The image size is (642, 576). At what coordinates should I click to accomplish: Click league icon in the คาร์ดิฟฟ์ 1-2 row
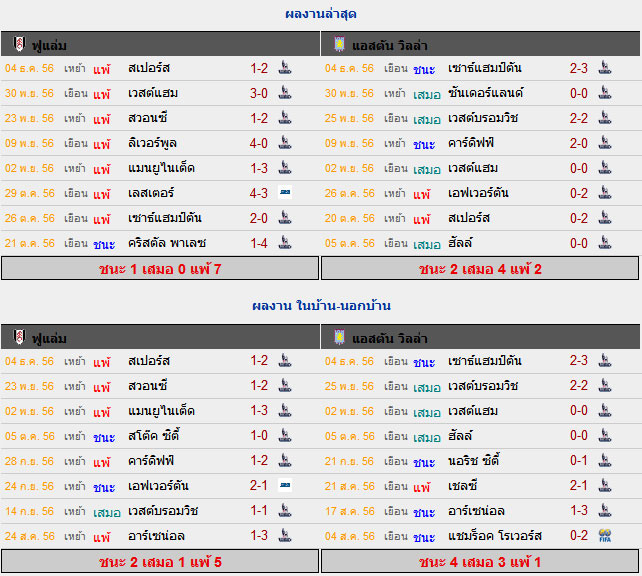point(285,461)
